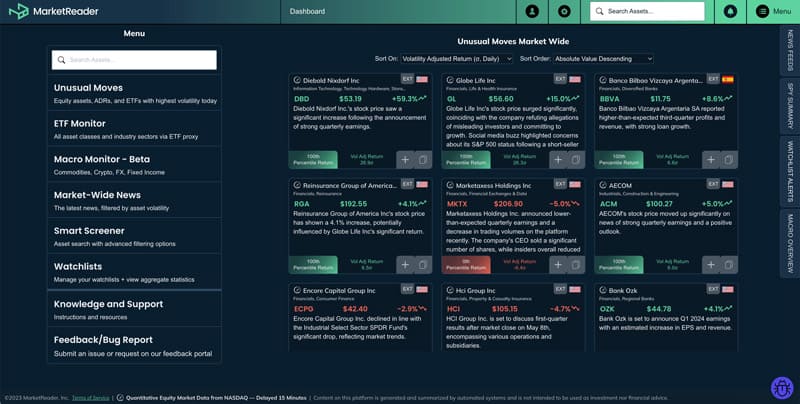Click the DBD ticker symbol
This screenshot has width=800, height=404.
coord(302,99)
